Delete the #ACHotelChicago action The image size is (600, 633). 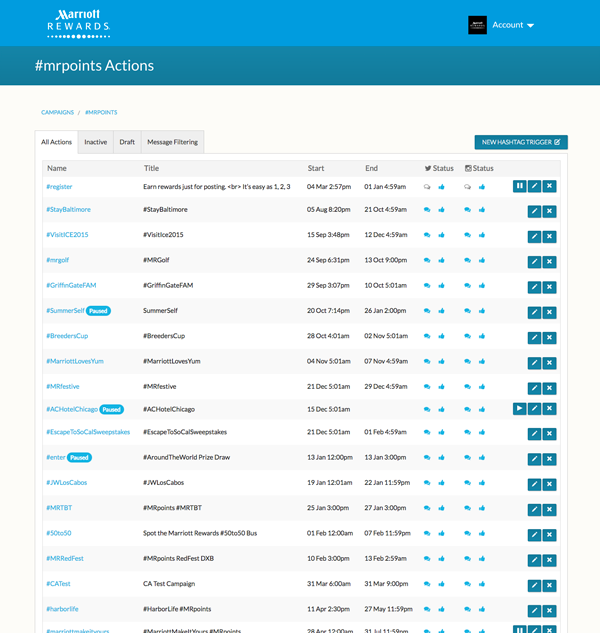pos(549,409)
